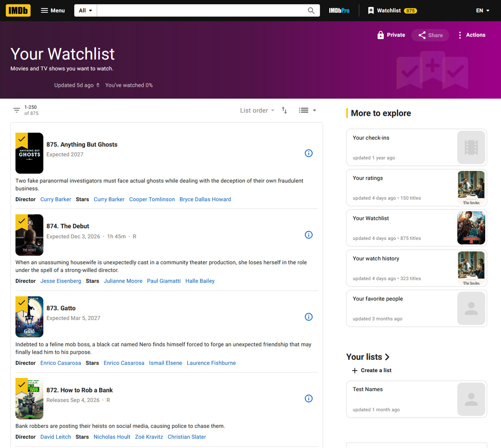Show info for Anything But Ghosts

point(309,153)
